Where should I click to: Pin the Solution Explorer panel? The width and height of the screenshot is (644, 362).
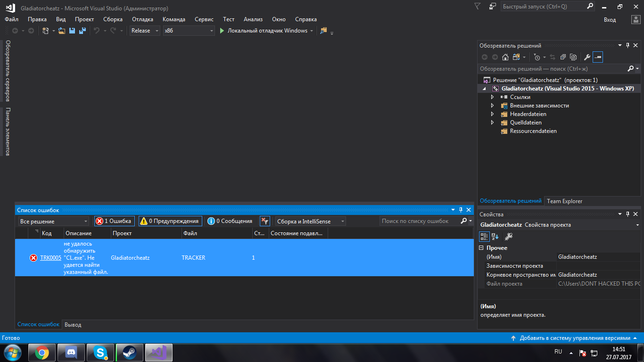(627, 46)
